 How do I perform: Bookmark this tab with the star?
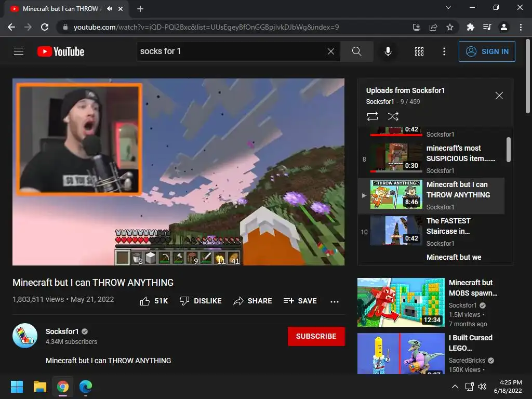pos(449,27)
